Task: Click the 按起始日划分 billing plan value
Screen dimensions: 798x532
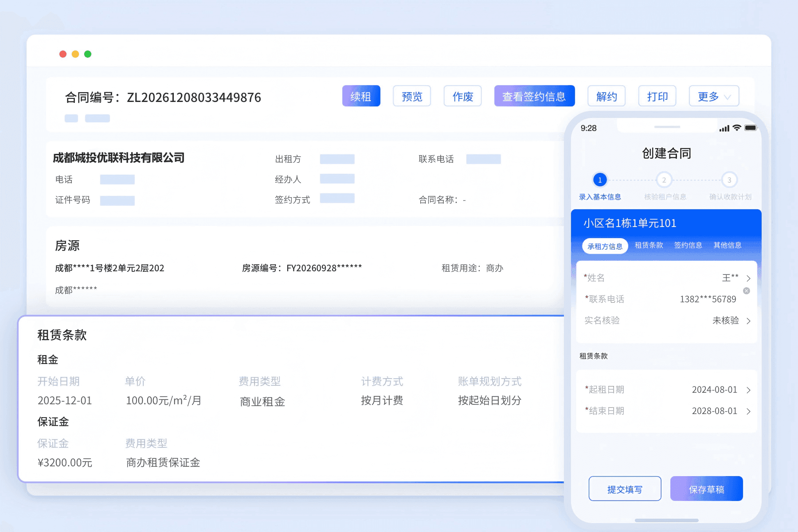Action: [x=489, y=401]
